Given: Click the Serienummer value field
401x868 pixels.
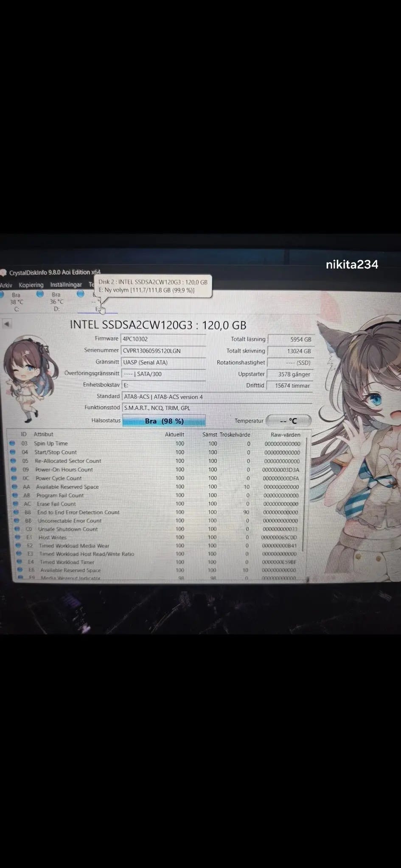Looking at the screenshot, I should point(164,351).
